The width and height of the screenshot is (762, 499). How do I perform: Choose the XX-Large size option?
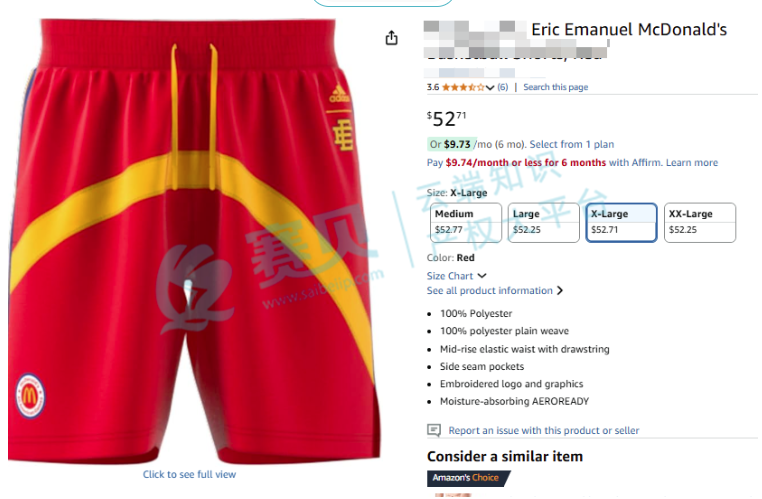coord(700,223)
